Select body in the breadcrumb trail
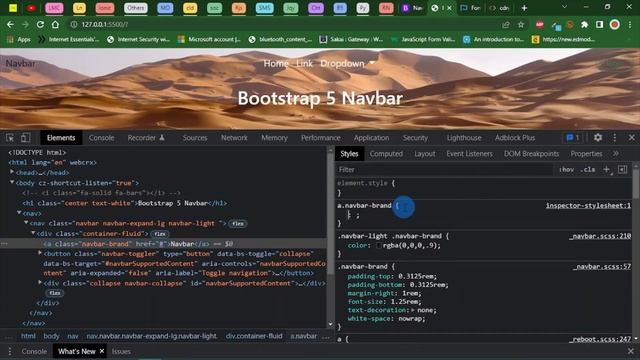640x360 pixels. [51, 336]
